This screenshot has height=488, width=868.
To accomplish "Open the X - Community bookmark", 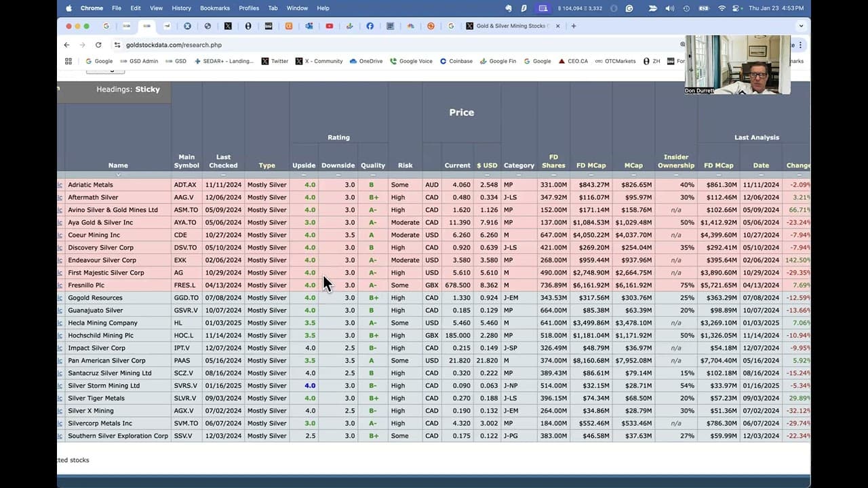I will (319, 61).
